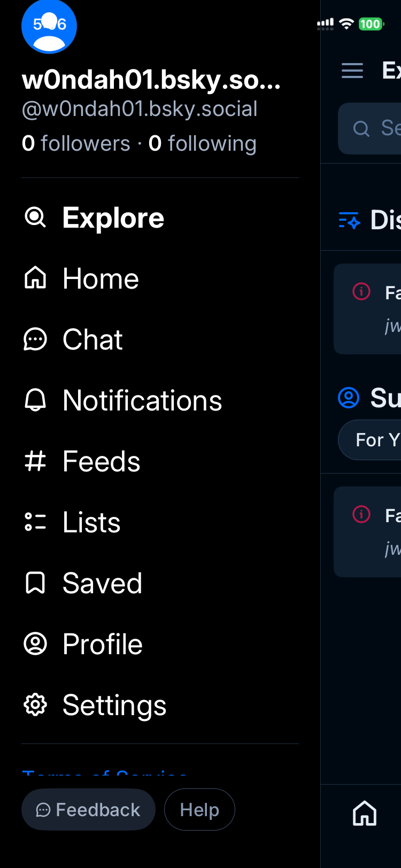
Task: Open Chat via speech bubble icon
Action: coord(35,339)
